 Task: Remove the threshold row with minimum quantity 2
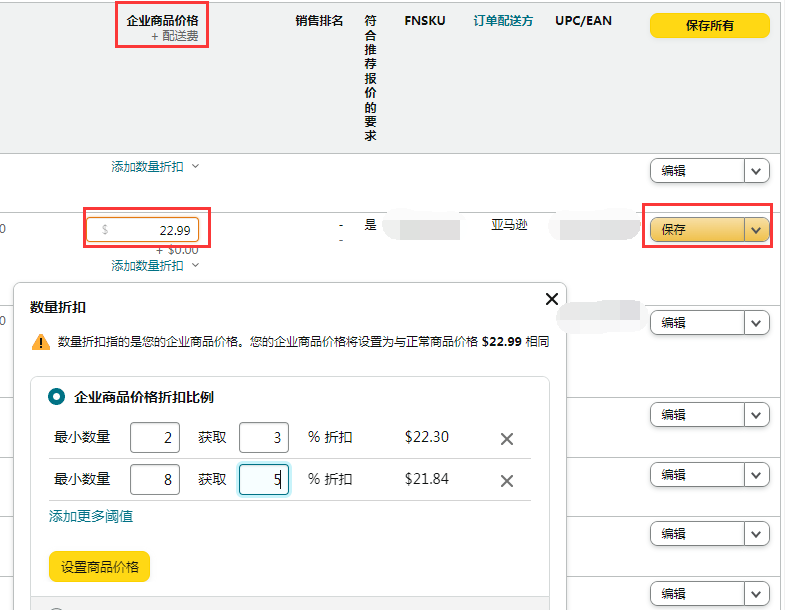507,439
